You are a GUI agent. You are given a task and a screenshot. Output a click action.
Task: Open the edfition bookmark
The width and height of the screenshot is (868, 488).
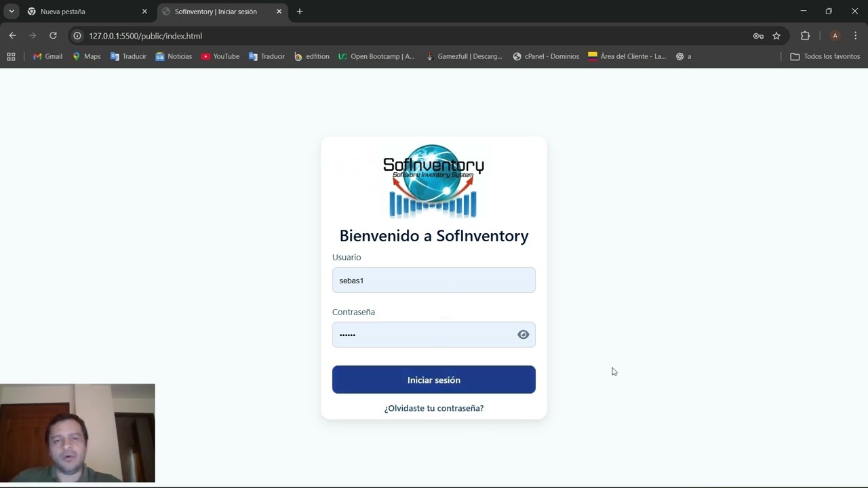311,56
